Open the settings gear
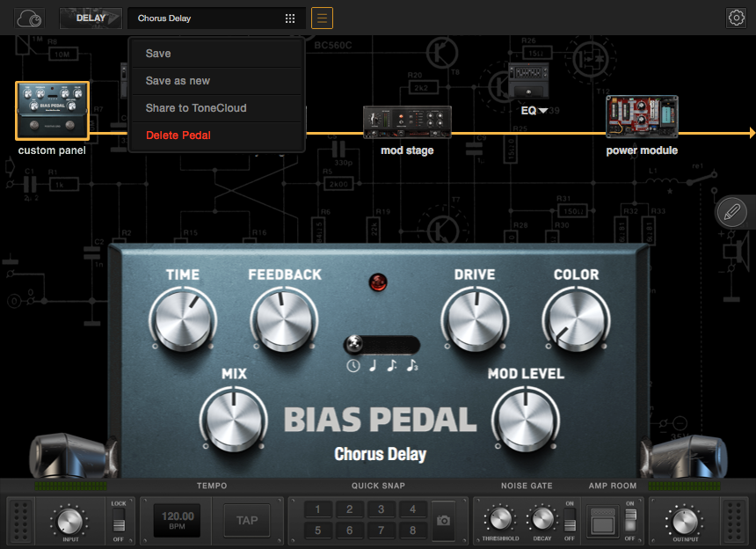Screen dimensions: 756x549 point(736,18)
